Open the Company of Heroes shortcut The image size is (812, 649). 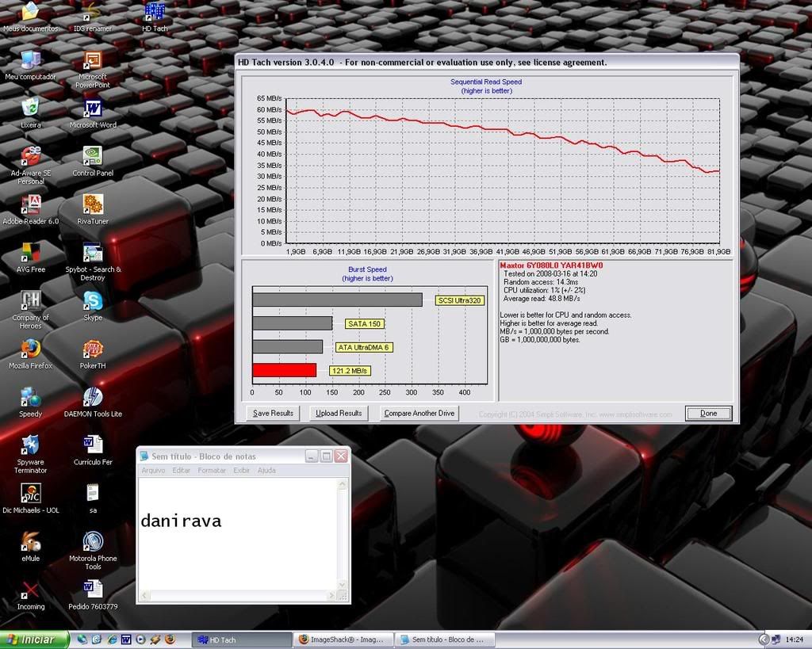30,301
